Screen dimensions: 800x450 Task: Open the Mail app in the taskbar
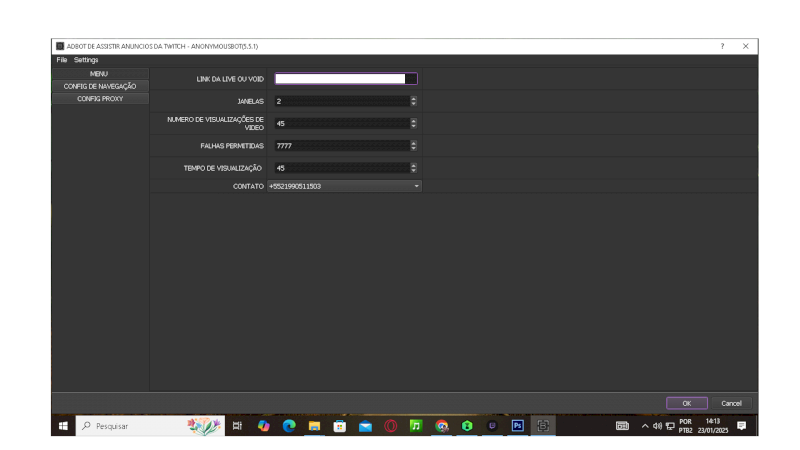tap(365, 426)
